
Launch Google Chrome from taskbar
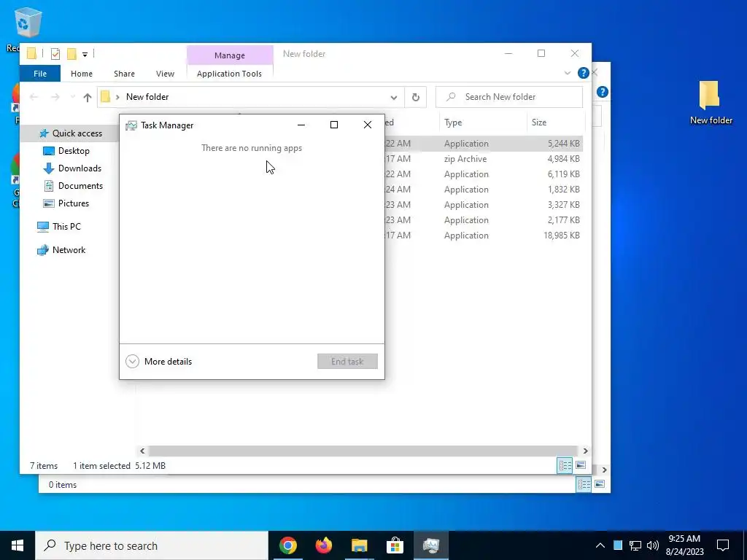pyautogui.click(x=287, y=545)
